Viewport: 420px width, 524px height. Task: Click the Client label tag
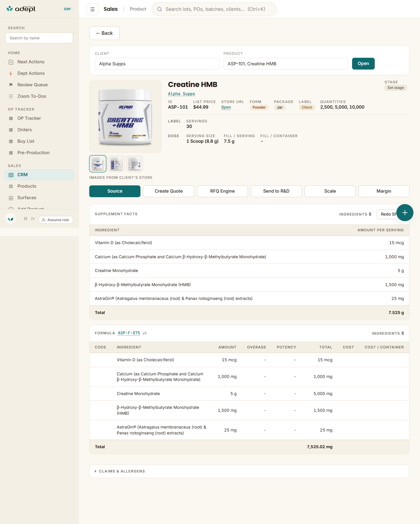point(307,107)
